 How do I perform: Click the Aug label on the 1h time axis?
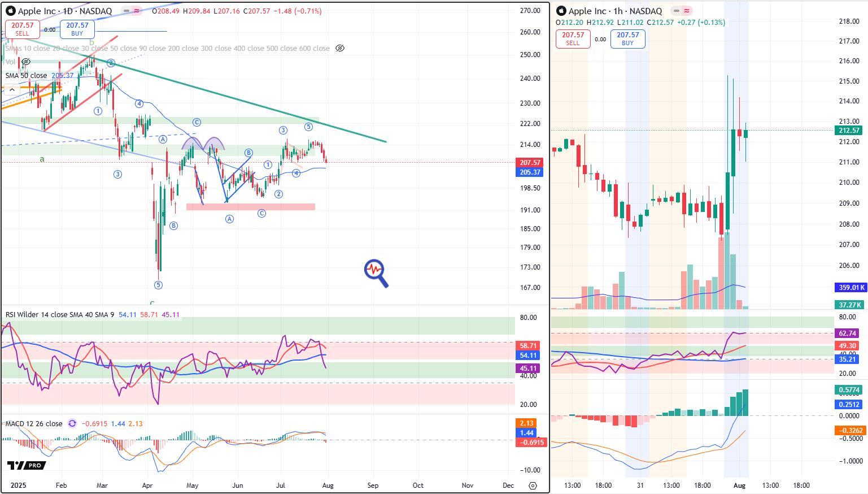coord(739,486)
